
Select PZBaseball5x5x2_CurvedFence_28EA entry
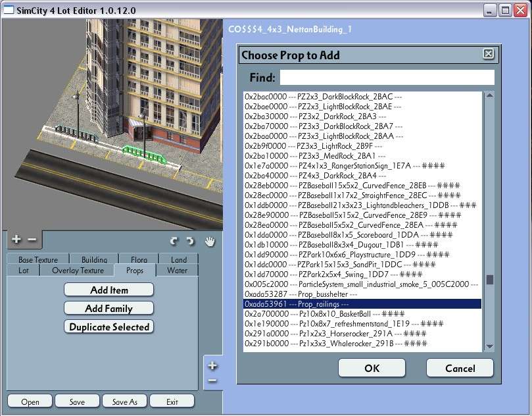tap(362, 225)
